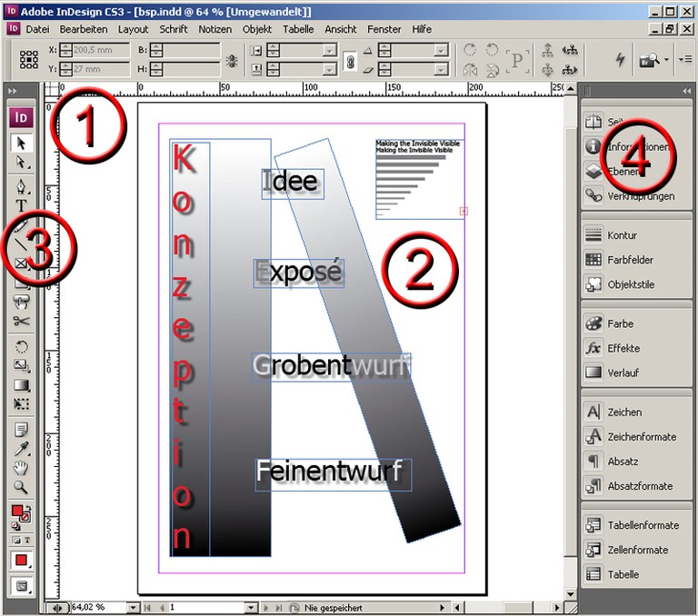This screenshot has height=616, width=698.
Task: Click the Quick Apply lightning icon
Action: tap(620, 59)
